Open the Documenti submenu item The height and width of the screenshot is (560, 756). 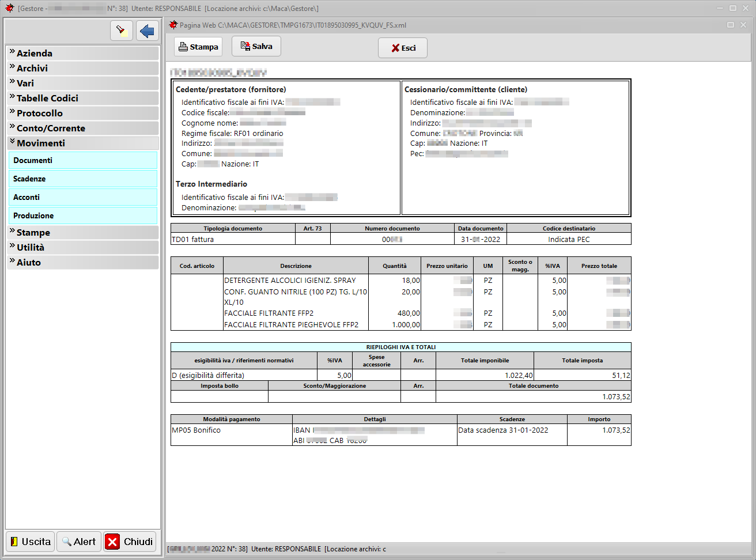tap(82, 160)
